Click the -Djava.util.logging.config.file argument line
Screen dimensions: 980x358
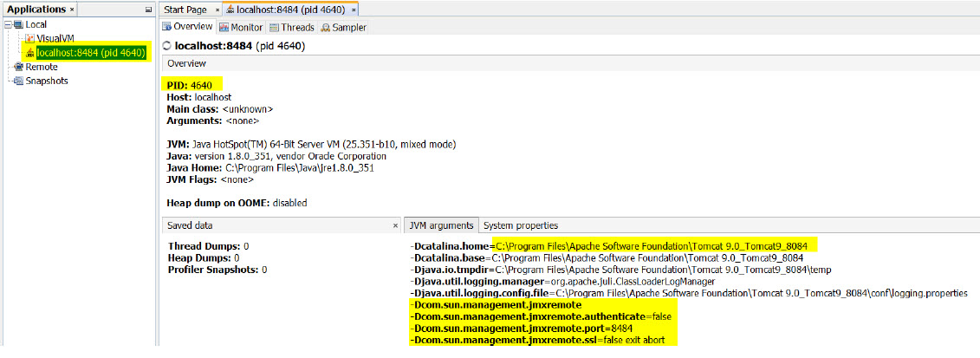click(x=689, y=293)
